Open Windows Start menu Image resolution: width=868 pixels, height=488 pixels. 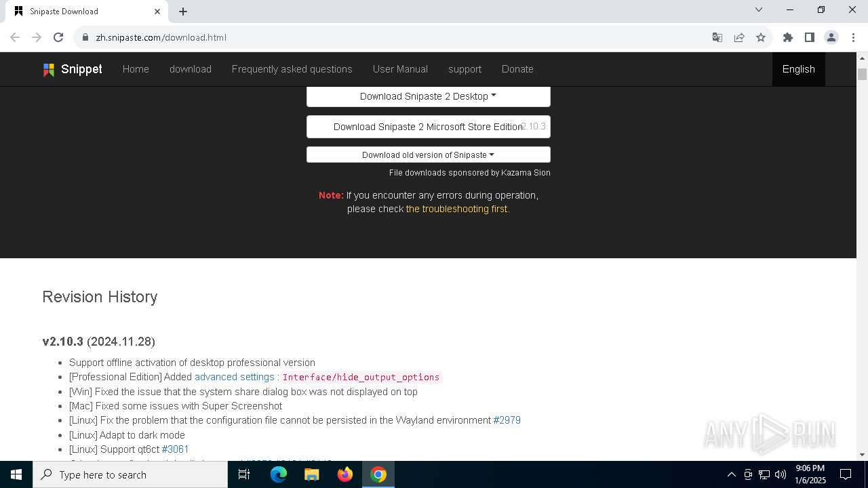pyautogui.click(x=16, y=474)
